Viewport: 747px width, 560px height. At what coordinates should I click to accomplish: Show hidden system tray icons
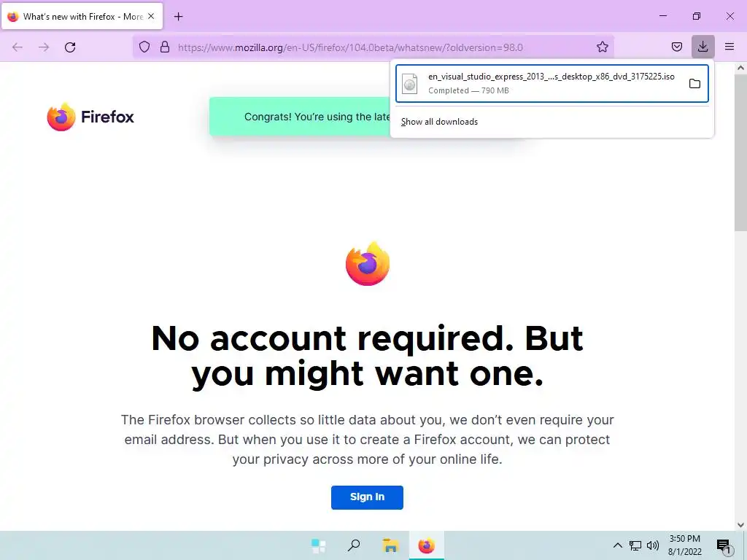[x=617, y=545]
